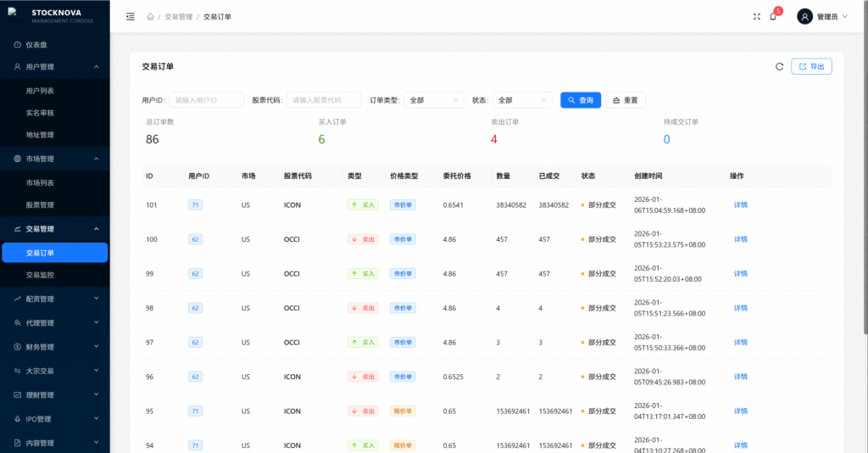This screenshot has height=453, width=868.
Task: Click the administrator avatar icon
Action: coord(804,17)
